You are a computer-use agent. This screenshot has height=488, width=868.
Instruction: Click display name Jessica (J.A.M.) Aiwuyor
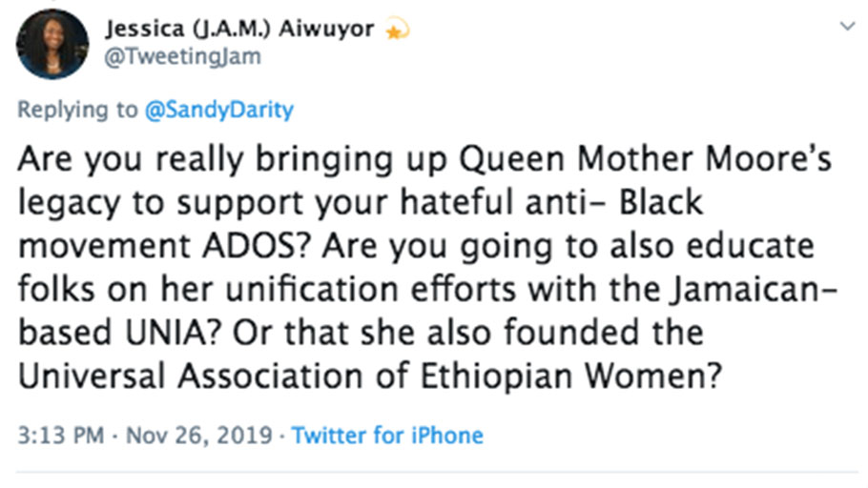[241, 30]
